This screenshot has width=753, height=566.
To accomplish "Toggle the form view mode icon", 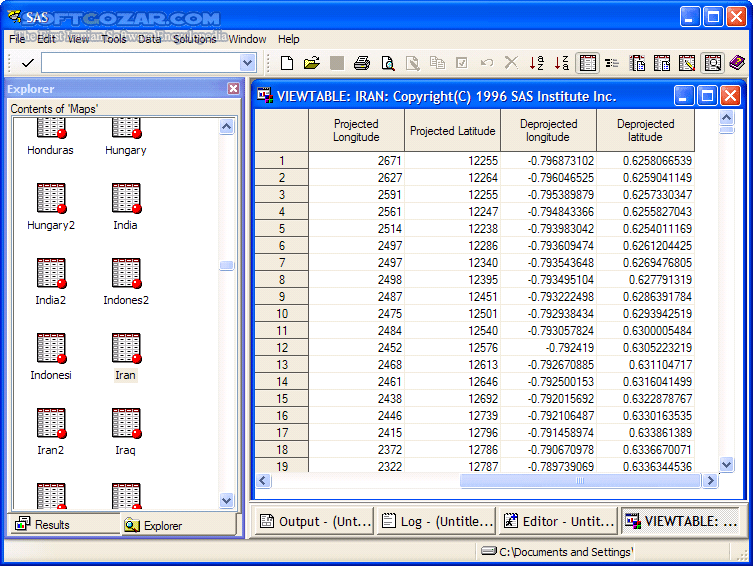I will 612,63.
